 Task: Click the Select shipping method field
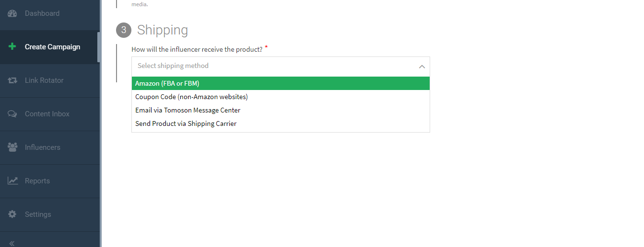pyautogui.click(x=273, y=66)
